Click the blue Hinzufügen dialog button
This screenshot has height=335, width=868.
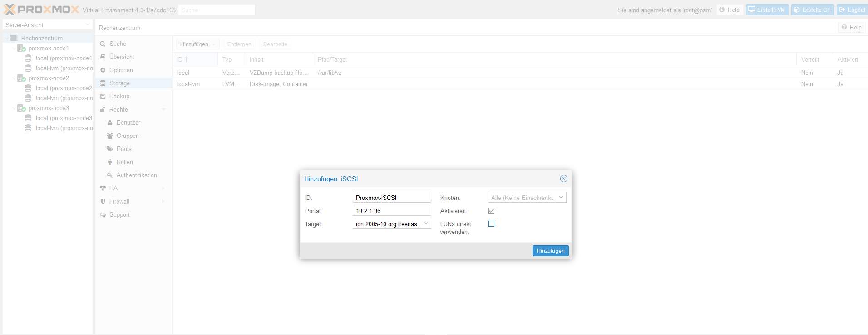[x=550, y=251]
